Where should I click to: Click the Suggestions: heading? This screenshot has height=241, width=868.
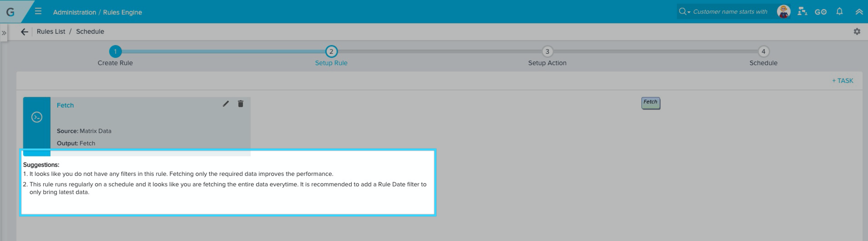point(41,164)
